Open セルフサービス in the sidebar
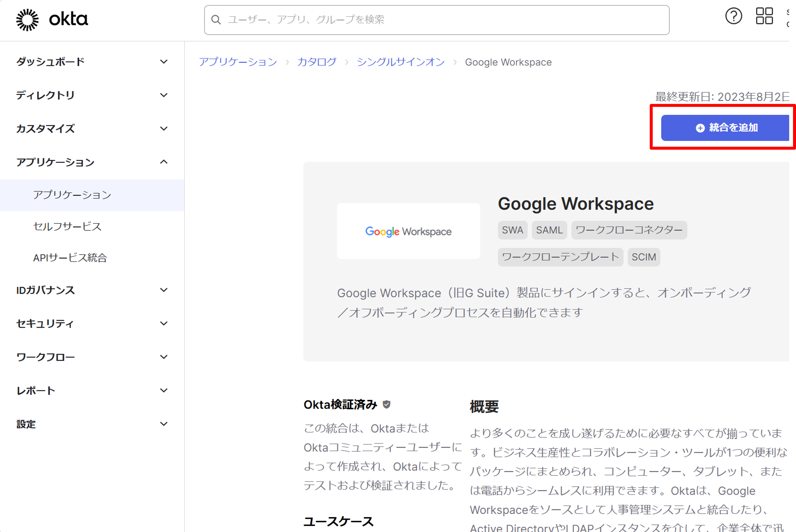The width and height of the screenshot is (796, 532). pyautogui.click(x=67, y=226)
